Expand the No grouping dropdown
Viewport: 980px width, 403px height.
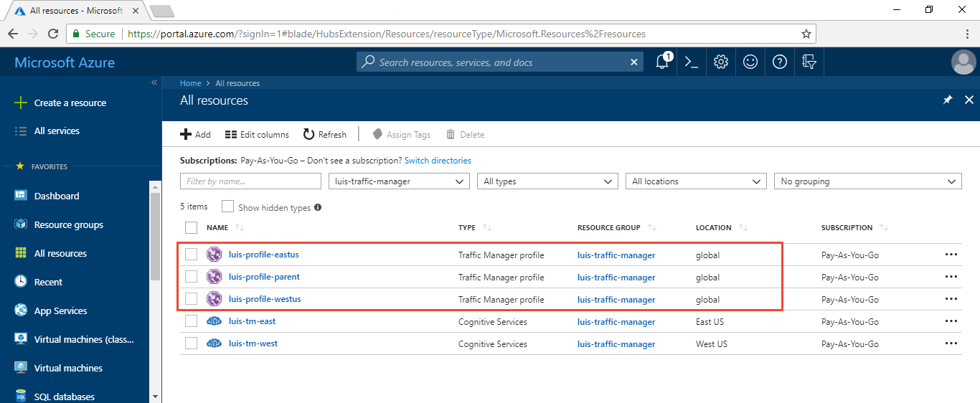point(870,181)
